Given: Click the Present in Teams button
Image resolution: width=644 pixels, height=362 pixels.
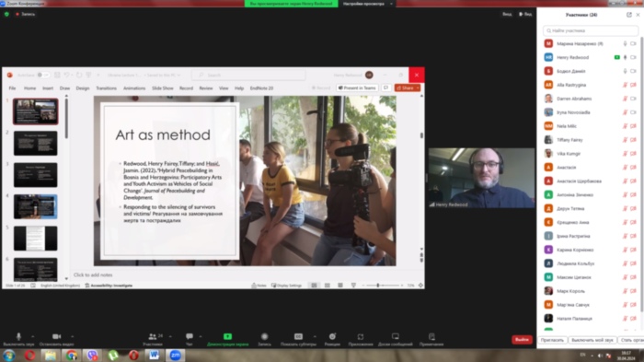Looking at the screenshot, I should click(x=357, y=88).
